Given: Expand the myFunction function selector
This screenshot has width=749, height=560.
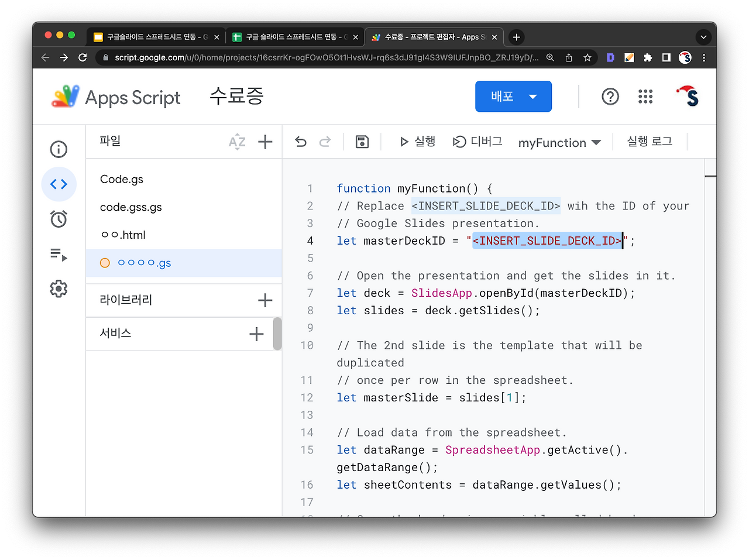Looking at the screenshot, I should pyautogui.click(x=560, y=142).
